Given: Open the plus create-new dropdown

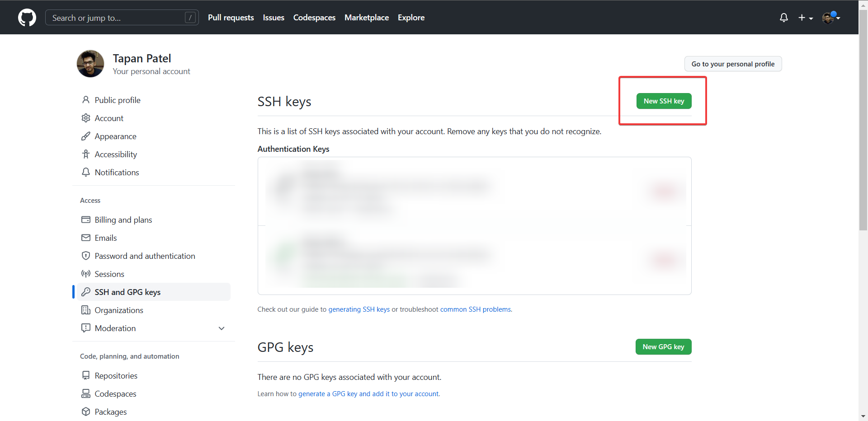Looking at the screenshot, I should tap(806, 18).
